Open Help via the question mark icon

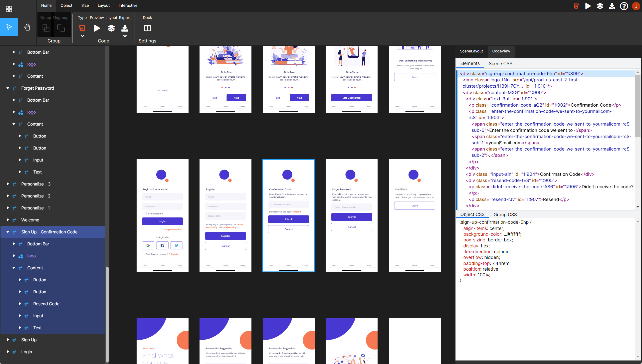tap(624, 6)
